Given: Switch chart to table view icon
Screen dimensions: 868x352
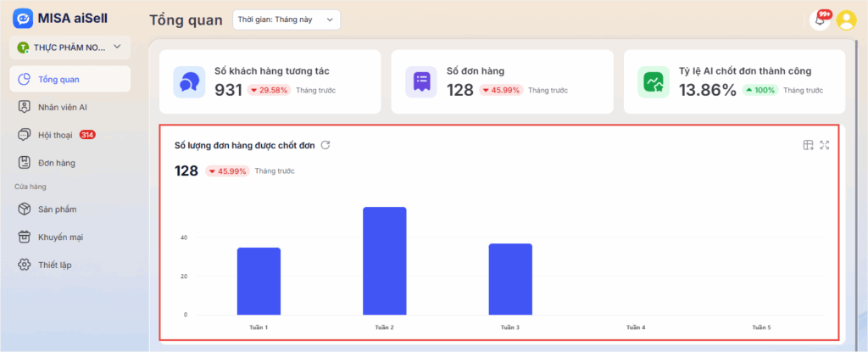Looking at the screenshot, I should (808, 145).
